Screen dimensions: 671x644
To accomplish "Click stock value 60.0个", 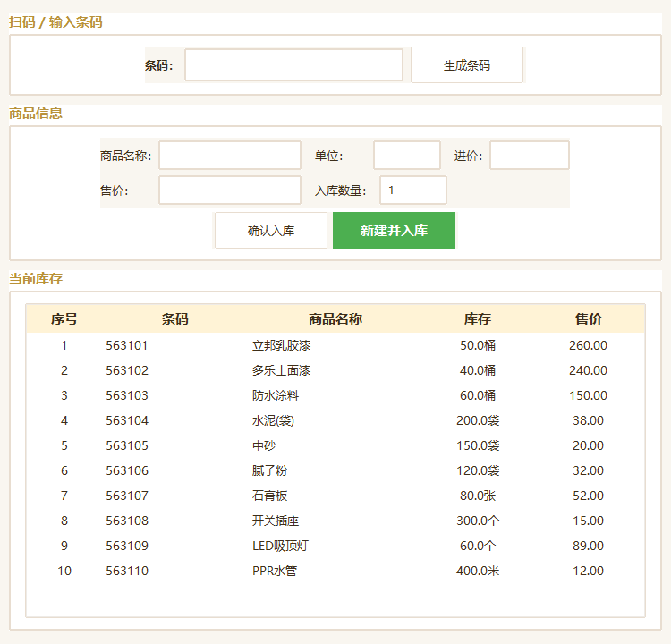I will pos(478,546).
